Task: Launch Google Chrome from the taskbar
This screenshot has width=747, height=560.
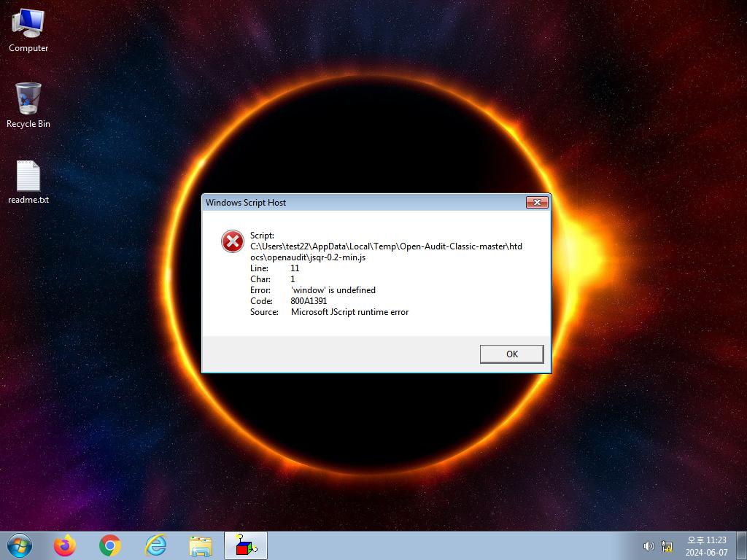Action: pos(110,545)
